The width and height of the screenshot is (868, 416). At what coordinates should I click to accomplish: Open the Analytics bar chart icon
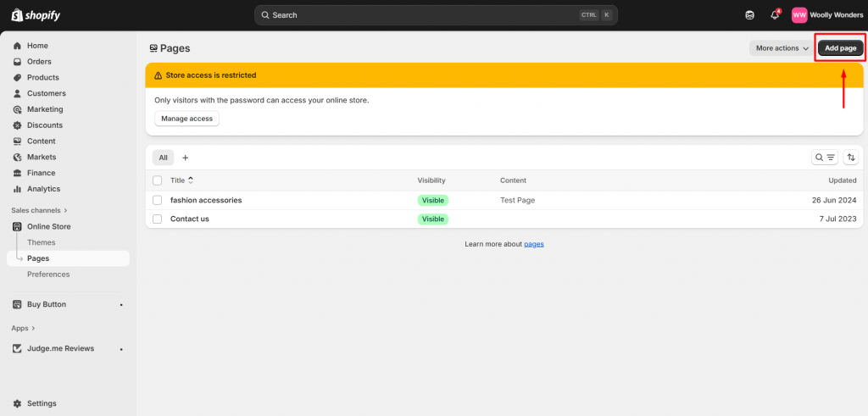point(17,189)
